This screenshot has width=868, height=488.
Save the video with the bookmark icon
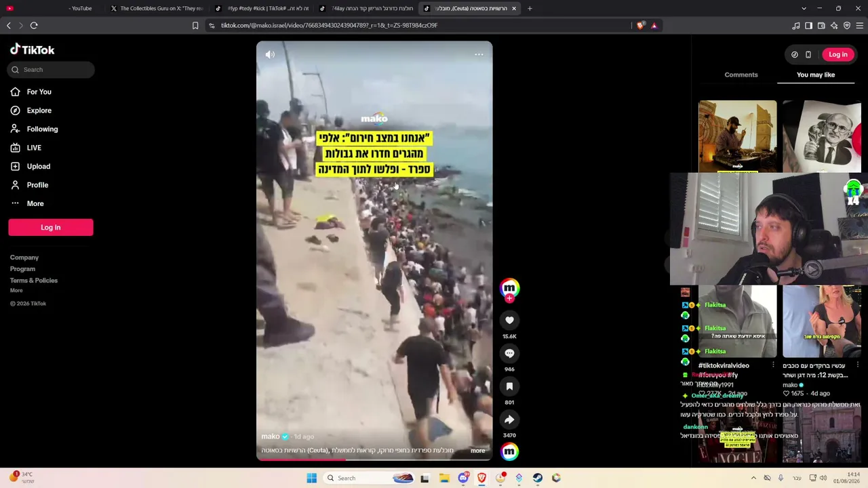[509, 386]
